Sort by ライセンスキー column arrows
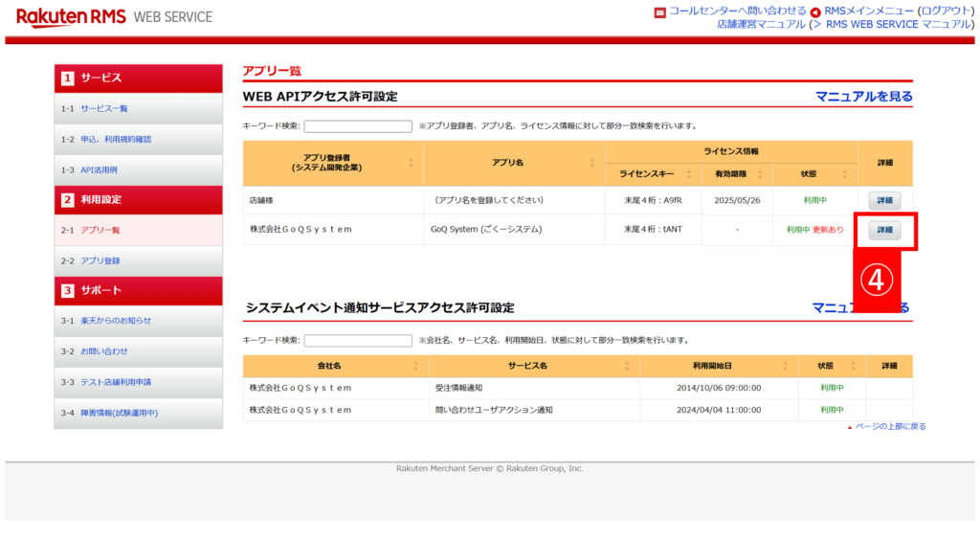This screenshot has height=540, width=980. 689,174
